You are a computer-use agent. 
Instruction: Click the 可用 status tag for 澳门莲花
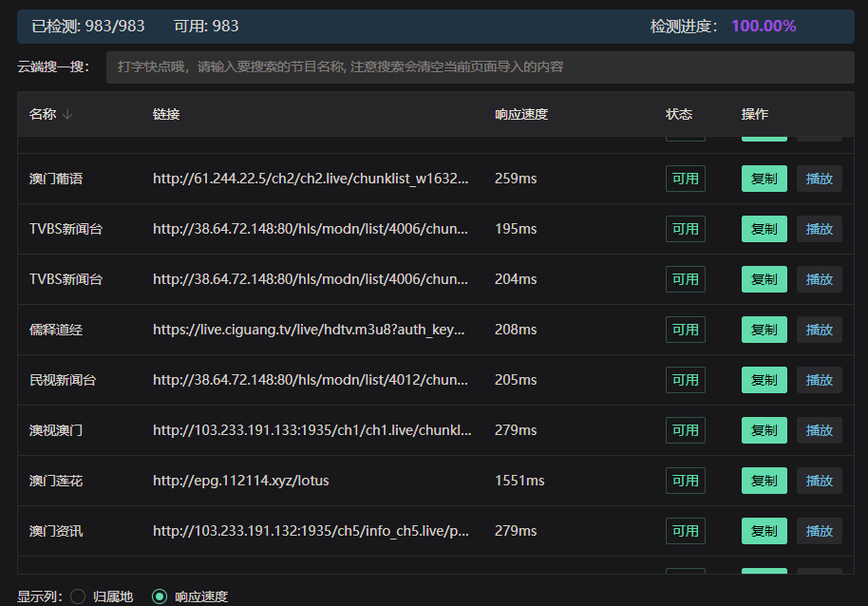[685, 481]
